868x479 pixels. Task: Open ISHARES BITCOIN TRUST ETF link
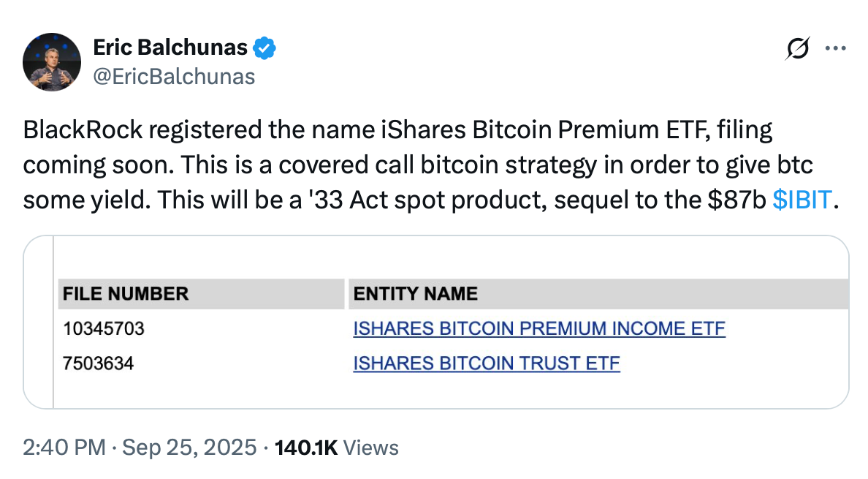(487, 363)
